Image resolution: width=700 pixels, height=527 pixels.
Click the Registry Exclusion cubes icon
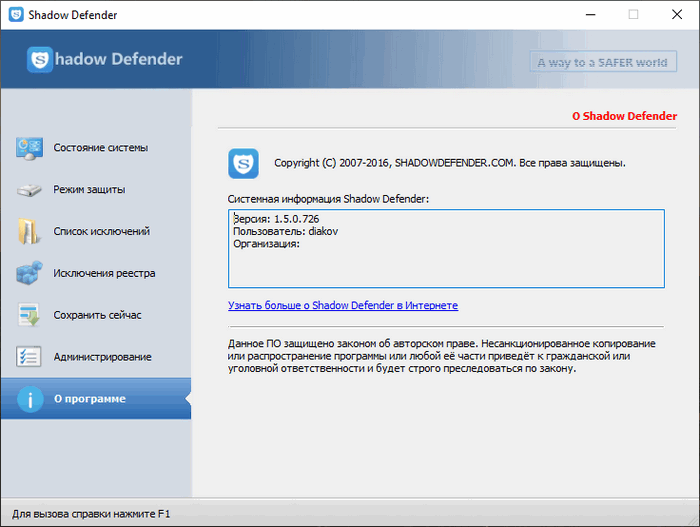(29, 273)
